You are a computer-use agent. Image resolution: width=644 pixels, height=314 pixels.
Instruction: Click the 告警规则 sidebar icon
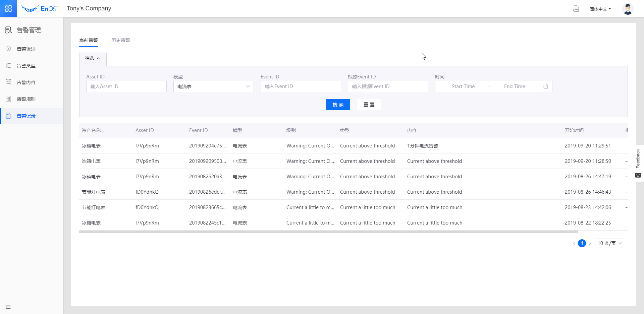point(9,99)
